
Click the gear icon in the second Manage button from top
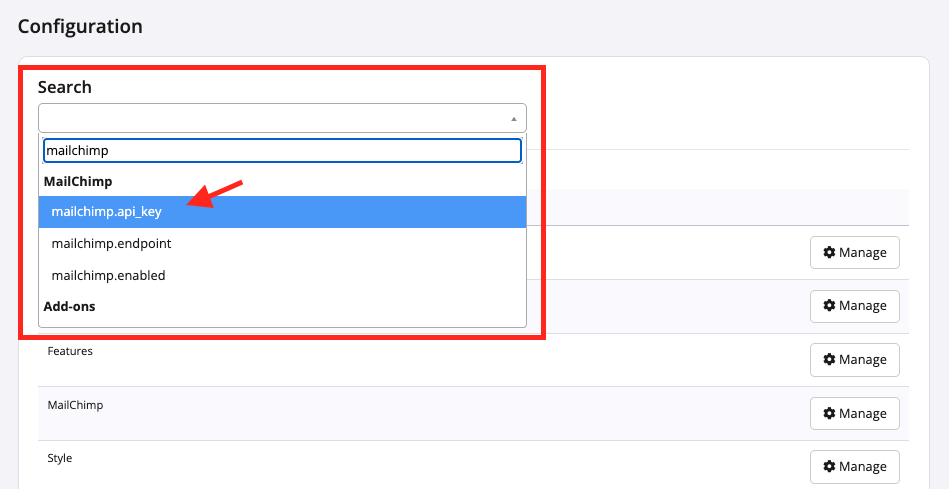[829, 306]
